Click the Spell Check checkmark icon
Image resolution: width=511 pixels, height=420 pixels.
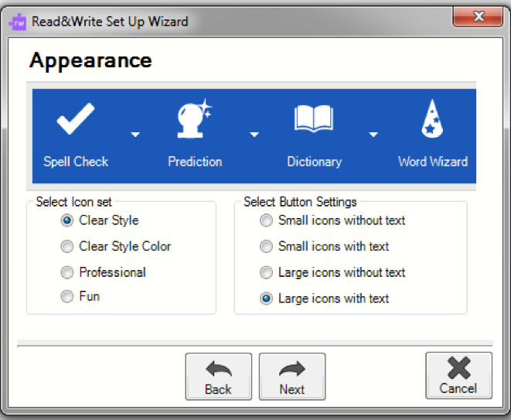[76, 118]
